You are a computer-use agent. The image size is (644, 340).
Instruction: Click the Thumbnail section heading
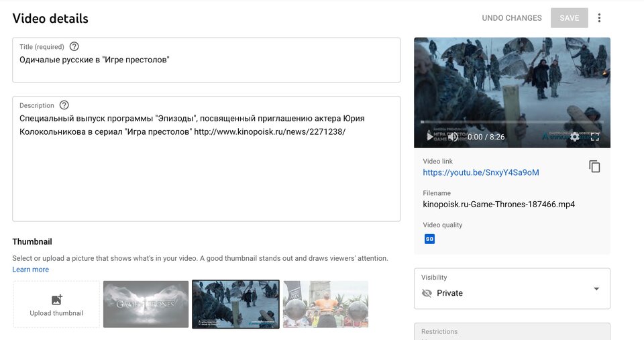32,241
